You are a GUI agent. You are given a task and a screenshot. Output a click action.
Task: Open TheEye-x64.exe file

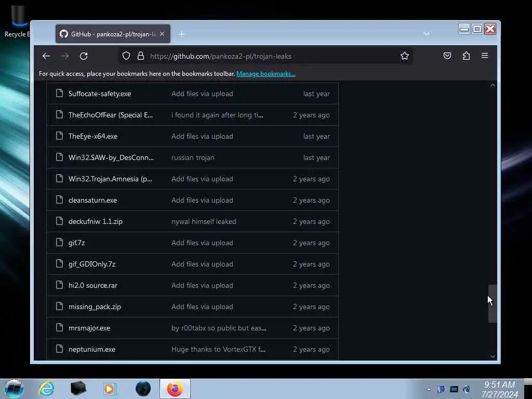[93, 137]
